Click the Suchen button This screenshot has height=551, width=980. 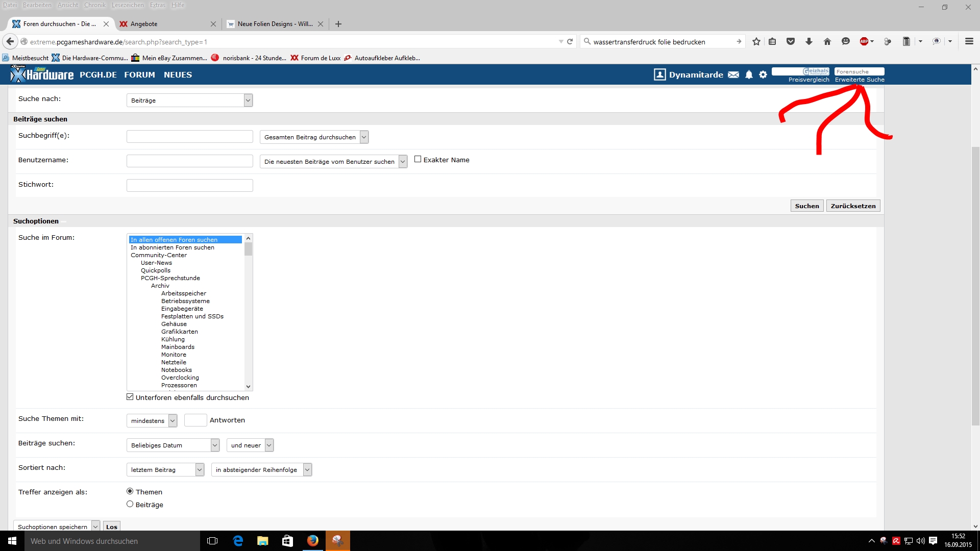coord(807,206)
